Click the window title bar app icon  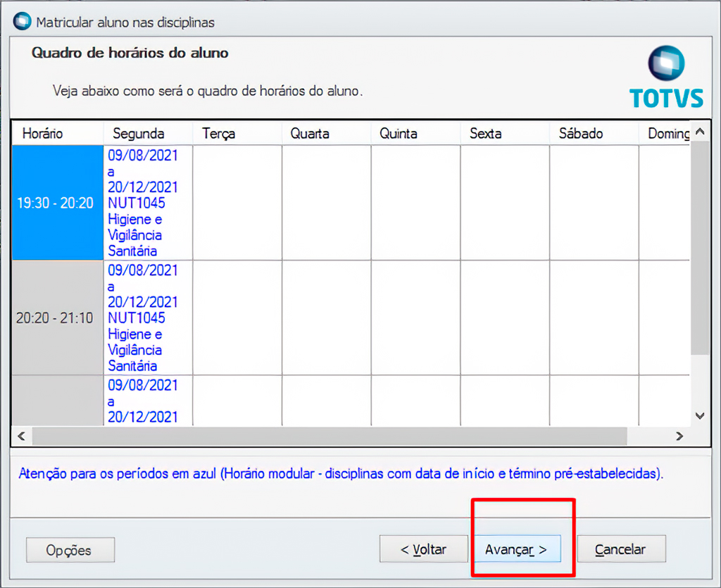coord(23,22)
